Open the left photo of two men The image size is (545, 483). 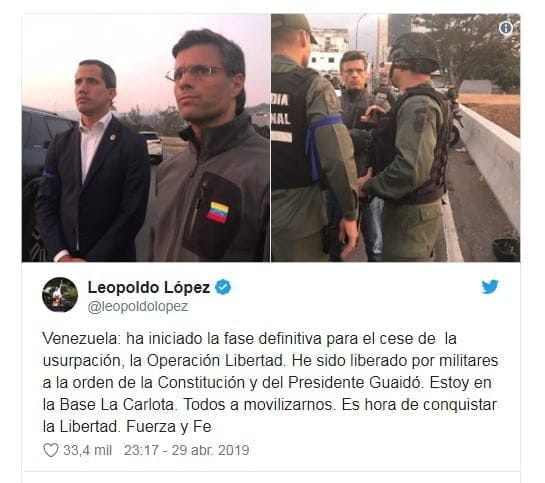click(x=146, y=138)
